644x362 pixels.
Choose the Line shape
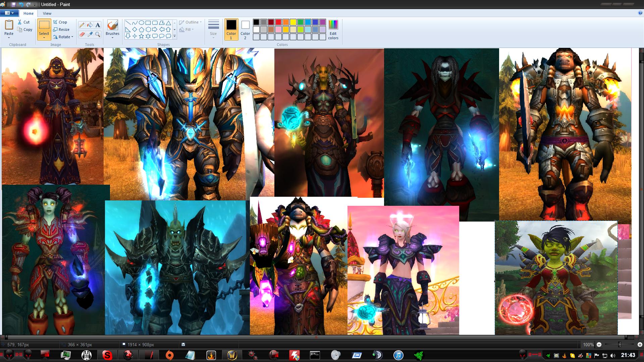pos(128,23)
